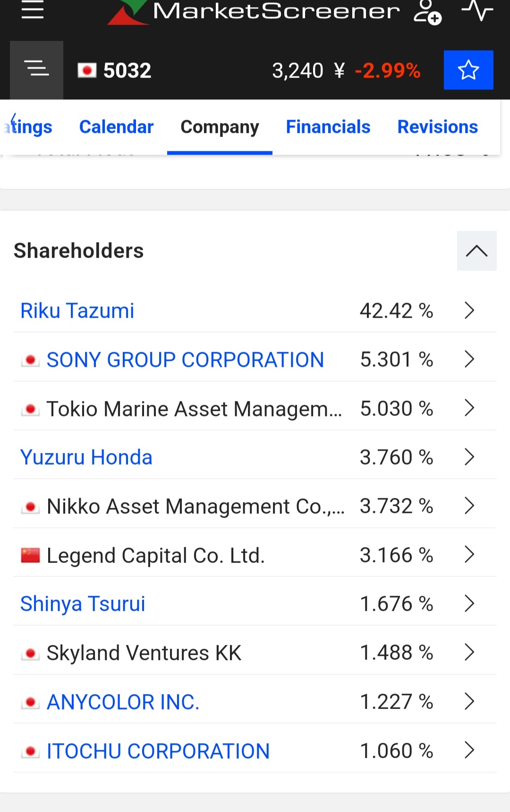Collapse the Shareholders section
The height and width of the screenshot is (812, 510).
point(476,251)
